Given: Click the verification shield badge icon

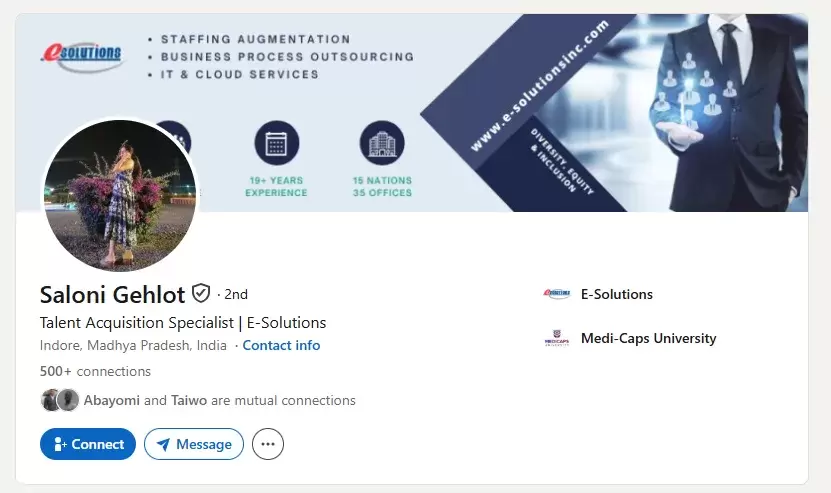Looking at the screenshot, I should pos(201,293).
